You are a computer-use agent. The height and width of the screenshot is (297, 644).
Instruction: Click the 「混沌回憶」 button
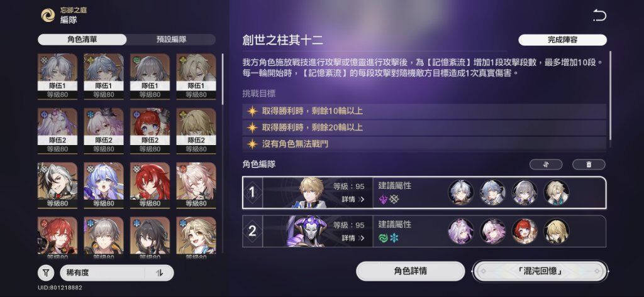tap(540, 271)
